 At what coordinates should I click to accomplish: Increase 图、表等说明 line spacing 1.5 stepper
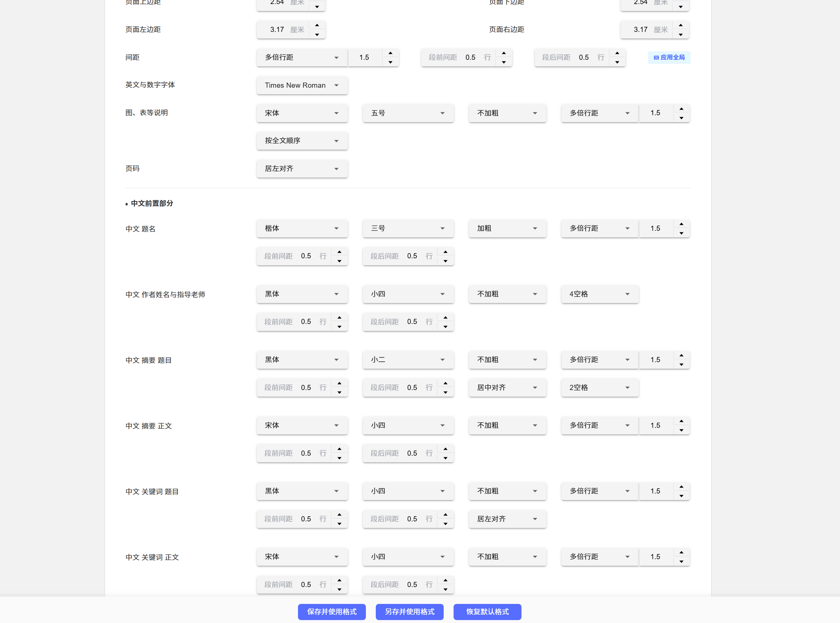tap(681, 109)
